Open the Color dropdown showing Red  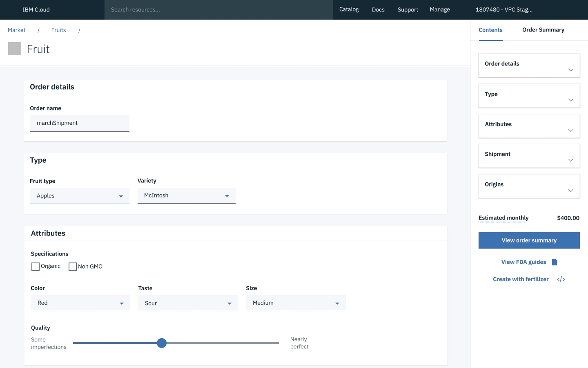(x=80, y=303)
